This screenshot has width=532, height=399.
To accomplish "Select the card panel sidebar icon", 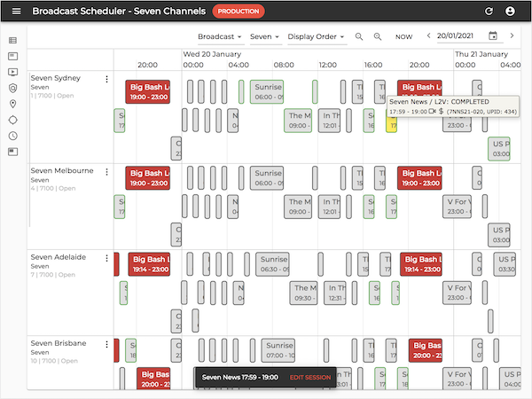I will click(13, 56).
